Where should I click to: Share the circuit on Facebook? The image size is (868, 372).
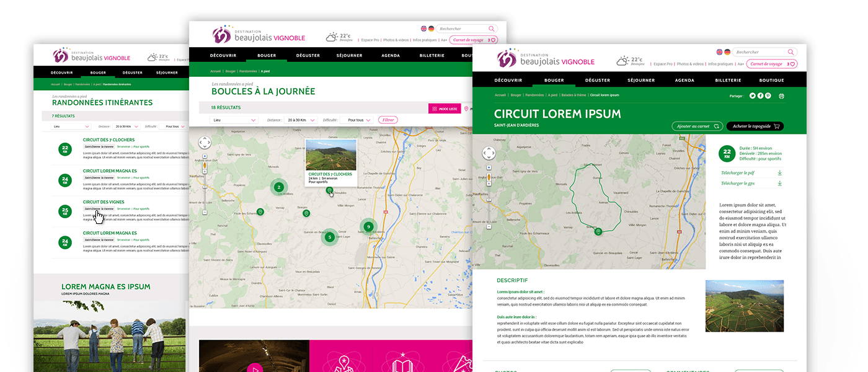click(x=760, y=95)
